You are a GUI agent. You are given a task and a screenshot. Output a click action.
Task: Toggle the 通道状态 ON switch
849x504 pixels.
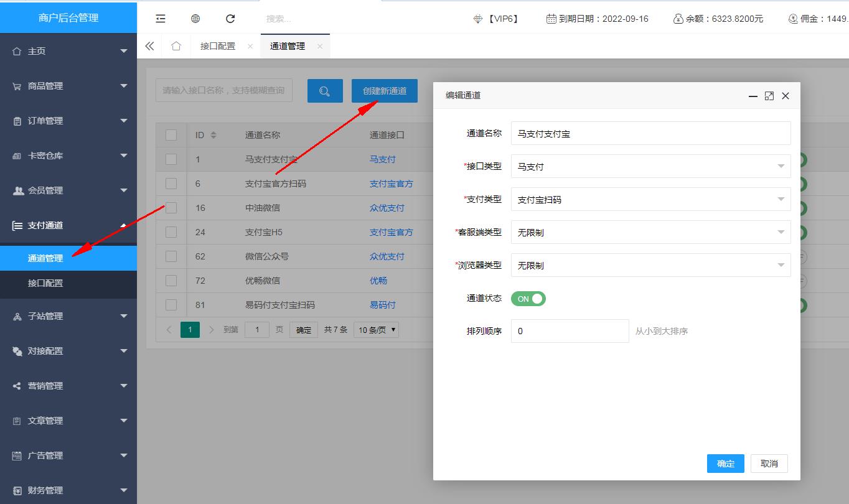tap(528, 299)
